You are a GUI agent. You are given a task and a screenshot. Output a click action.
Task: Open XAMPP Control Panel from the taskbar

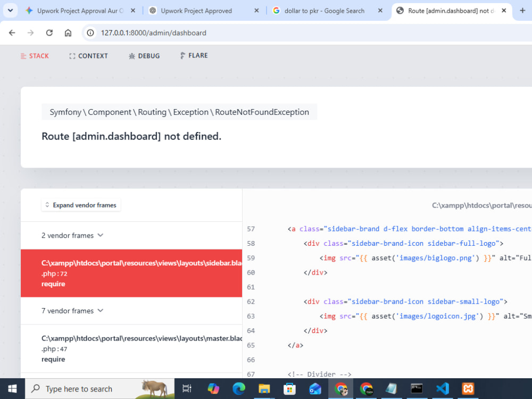click(x=468, y=389)
